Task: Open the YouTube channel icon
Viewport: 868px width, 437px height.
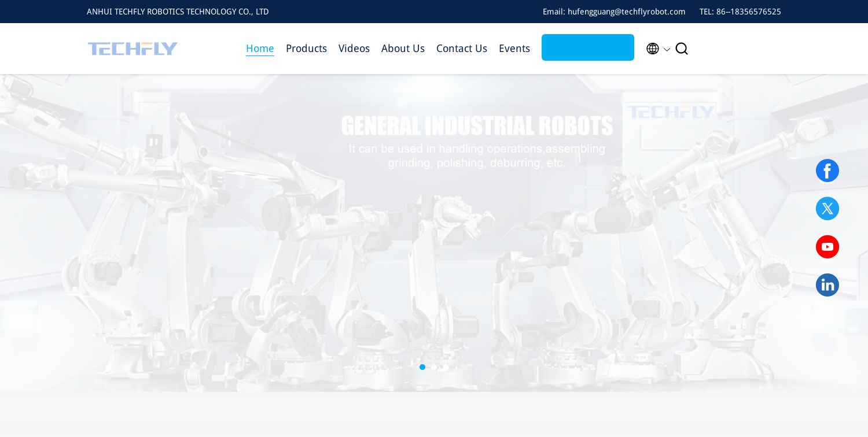Action: pyautogui.click(x=827, y=247)
